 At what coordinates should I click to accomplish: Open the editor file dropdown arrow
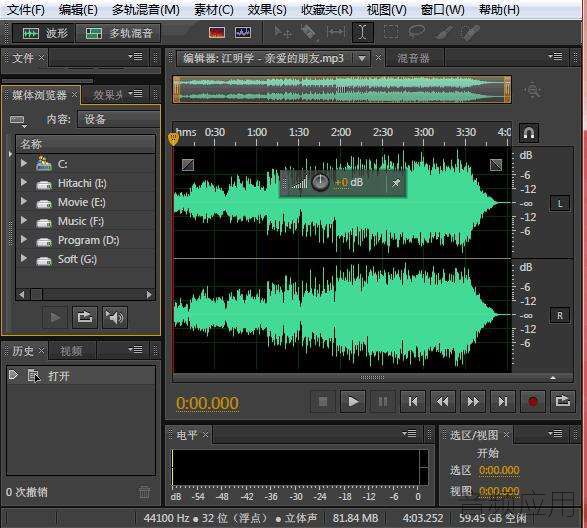coord(362,58)
